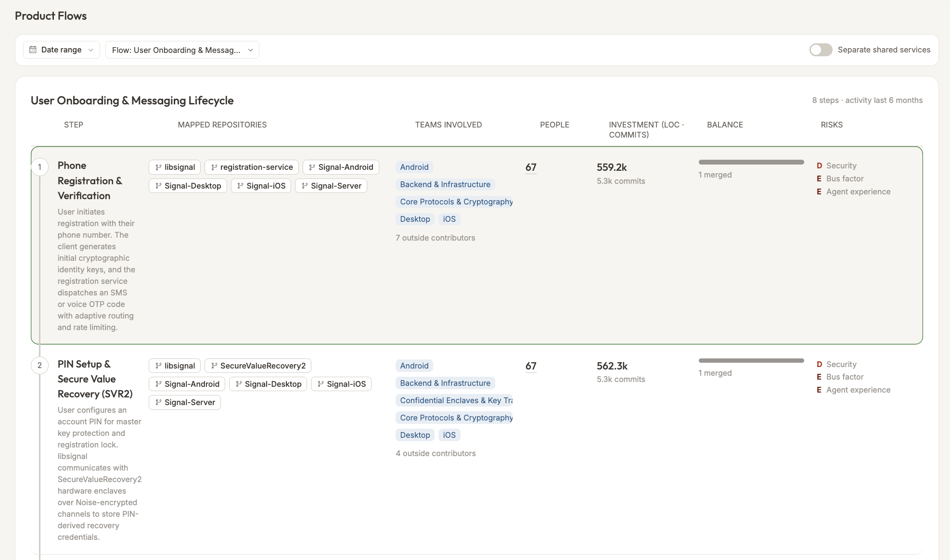Screen dimensions: 950x560
Task: Click people count 67 in PIN Setup step
Action: click(531, 366)
